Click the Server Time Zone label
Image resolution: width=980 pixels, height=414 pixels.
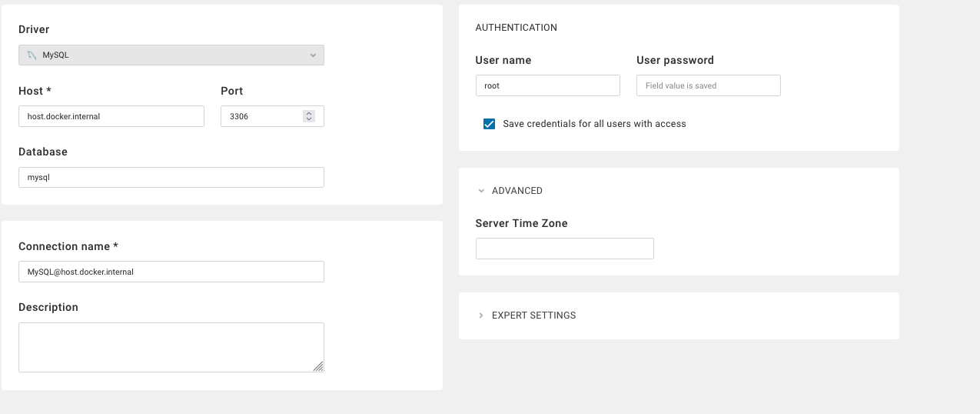pos(522,223)
